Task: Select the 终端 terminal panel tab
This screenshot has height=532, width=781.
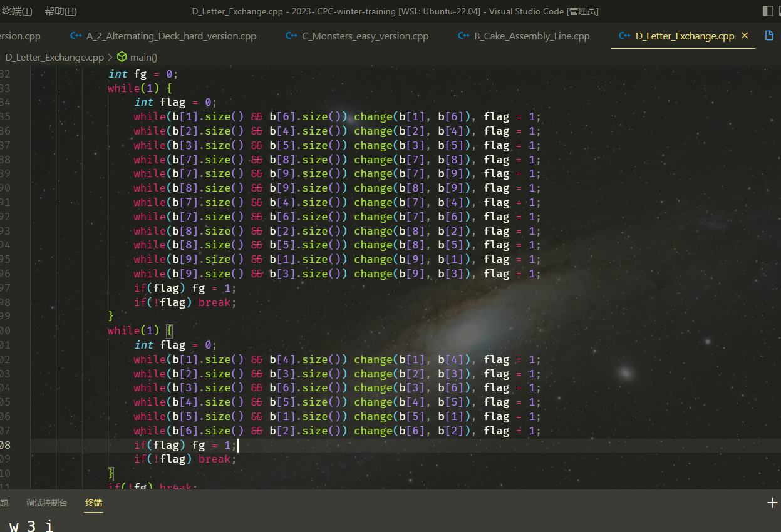Action: [93, 503]
